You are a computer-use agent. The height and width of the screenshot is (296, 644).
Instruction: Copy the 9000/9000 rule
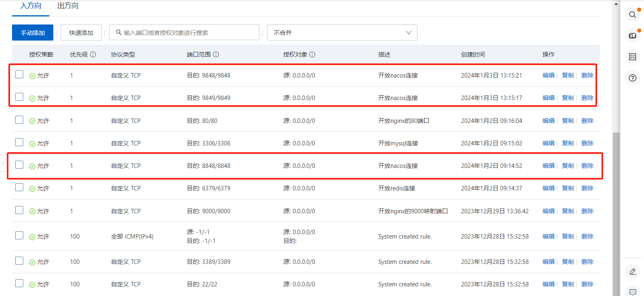click(567, 211)
